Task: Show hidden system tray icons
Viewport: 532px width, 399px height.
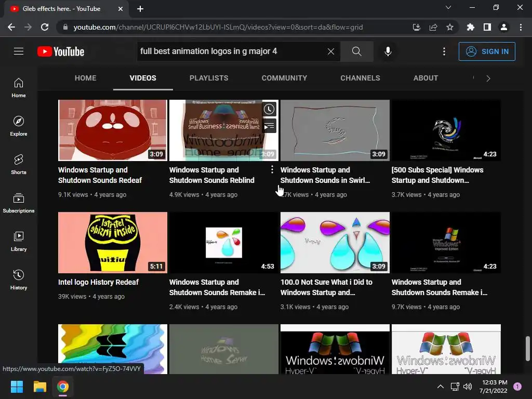Action: click(x=441, y=387)
